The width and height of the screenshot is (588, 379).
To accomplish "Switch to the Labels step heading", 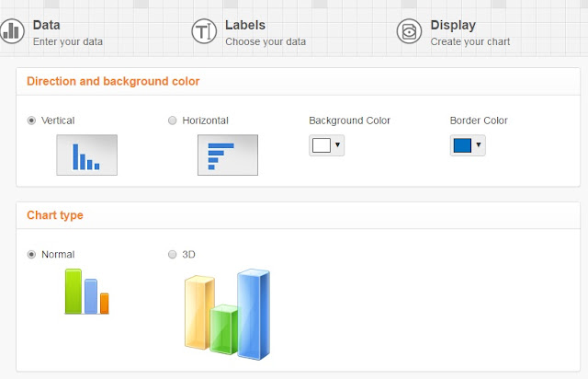I will [x=245, y=25].
